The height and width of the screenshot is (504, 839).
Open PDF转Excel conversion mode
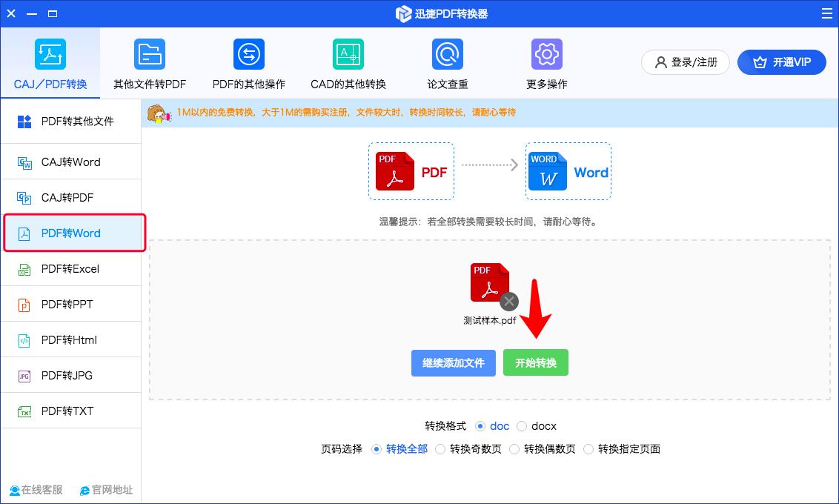71,268
